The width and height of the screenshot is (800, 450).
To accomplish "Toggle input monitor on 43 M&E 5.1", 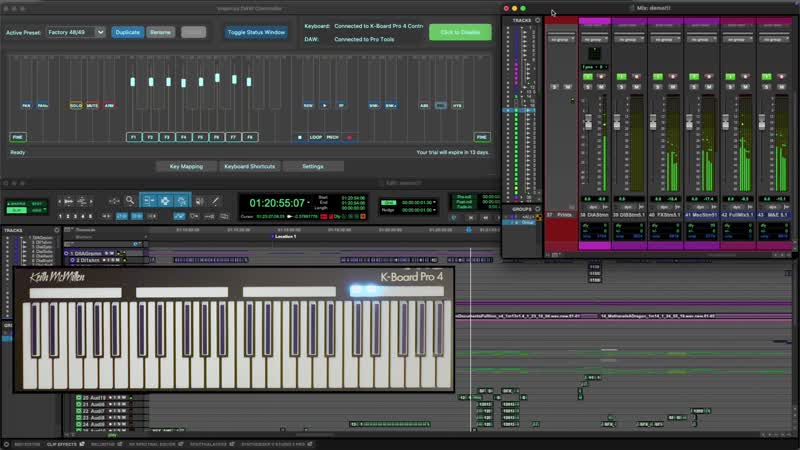I will [x=766, y=77].
